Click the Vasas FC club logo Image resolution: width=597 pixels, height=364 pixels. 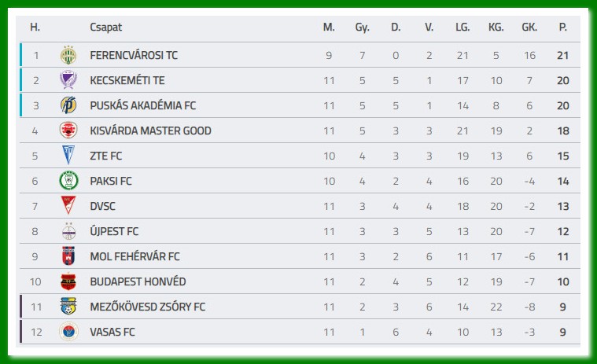click(x=68, y=332)
